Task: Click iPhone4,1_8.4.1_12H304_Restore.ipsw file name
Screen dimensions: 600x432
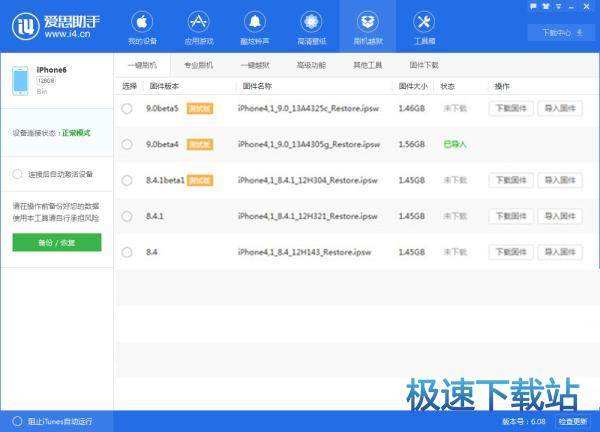Action: click(x=308, y=180)
